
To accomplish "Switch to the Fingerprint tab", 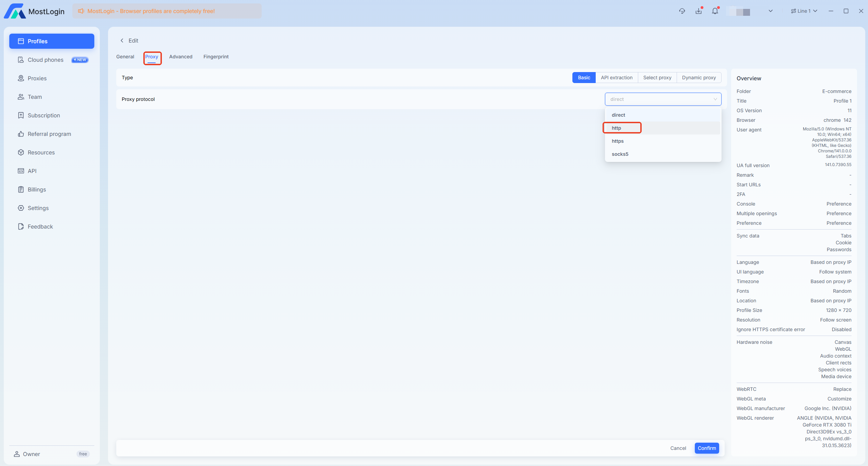I will [x=216, y=57].
